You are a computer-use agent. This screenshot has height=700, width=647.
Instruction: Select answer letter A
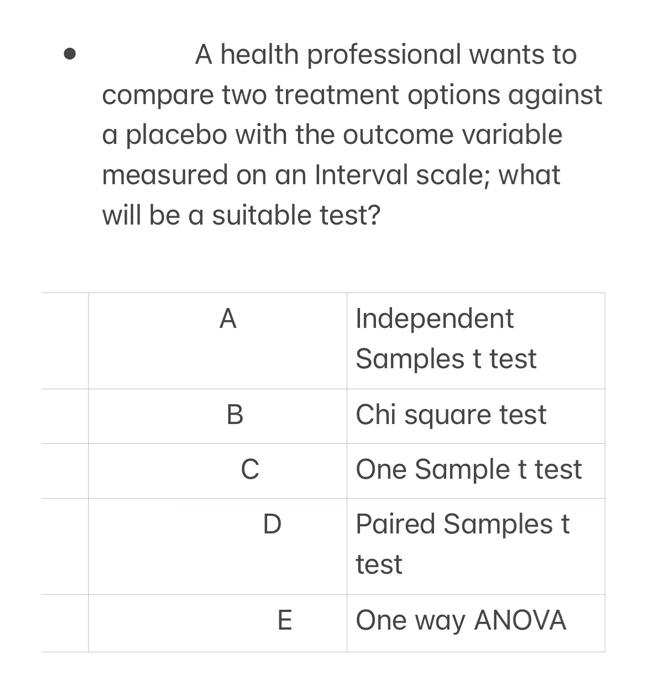point(228,319)
